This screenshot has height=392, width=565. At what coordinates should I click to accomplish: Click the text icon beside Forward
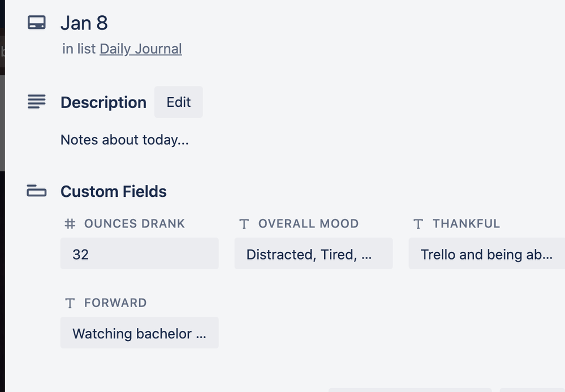(x=70, y=303)
